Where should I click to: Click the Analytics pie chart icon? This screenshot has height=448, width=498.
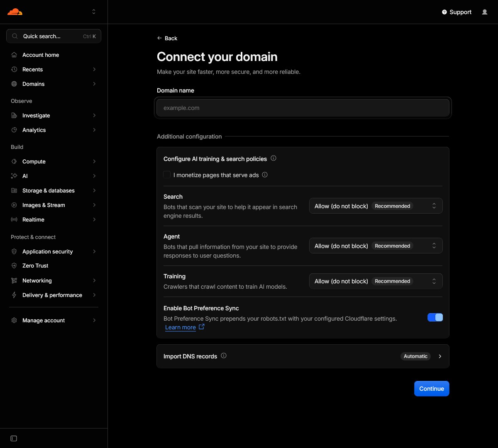pyautogui.click(x=14, y=130)
